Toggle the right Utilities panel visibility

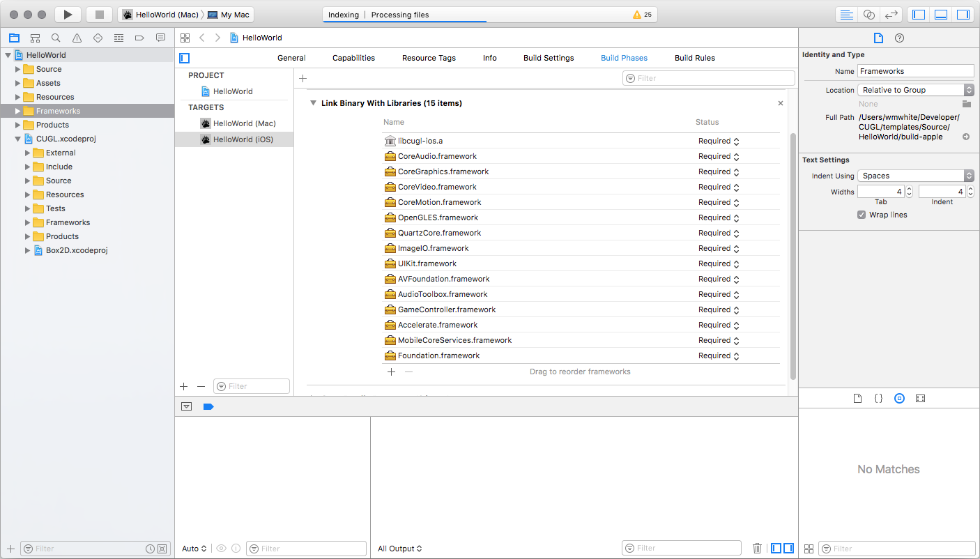click(963, 15)
